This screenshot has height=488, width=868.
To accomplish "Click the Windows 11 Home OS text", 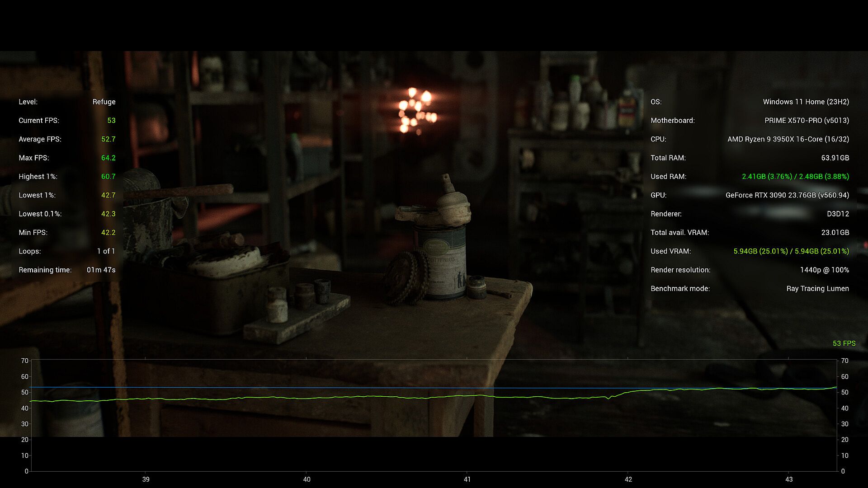I will [806, 102].
